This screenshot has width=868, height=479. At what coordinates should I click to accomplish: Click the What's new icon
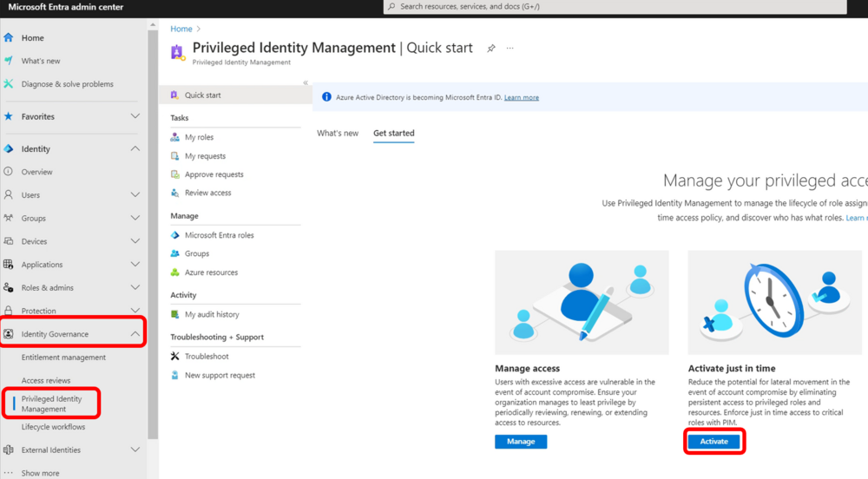click(9, 61)
